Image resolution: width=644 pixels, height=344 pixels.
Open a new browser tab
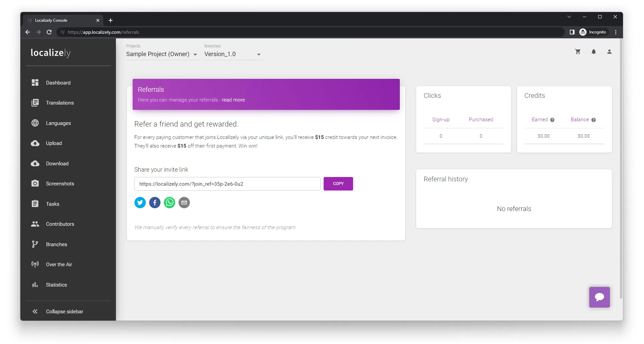click(111, 20)
